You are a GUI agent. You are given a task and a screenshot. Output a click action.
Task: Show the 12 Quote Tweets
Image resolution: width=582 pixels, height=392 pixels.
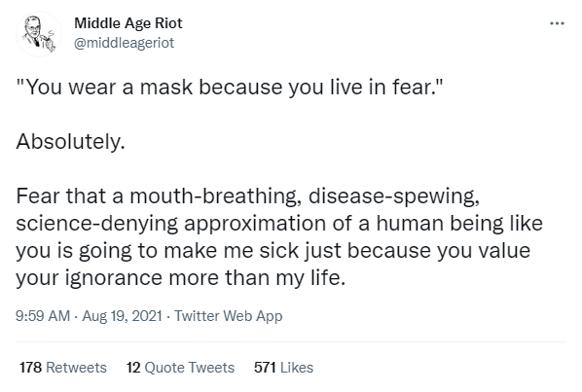point(180,368)
